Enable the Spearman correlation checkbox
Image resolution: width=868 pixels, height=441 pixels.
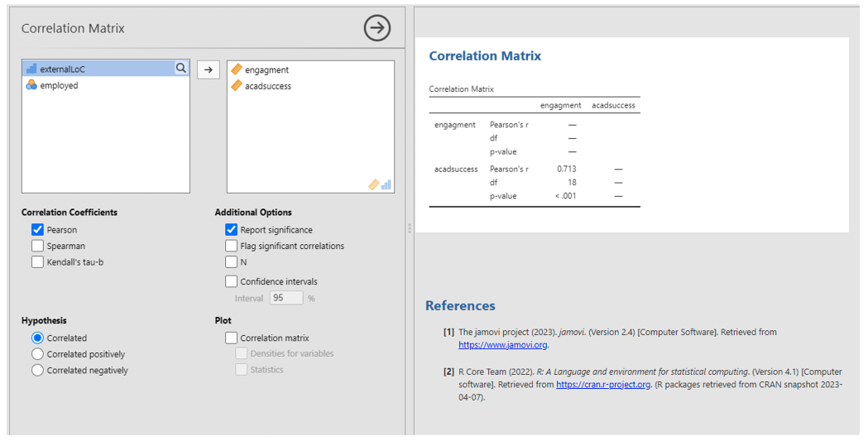(37, 246)
